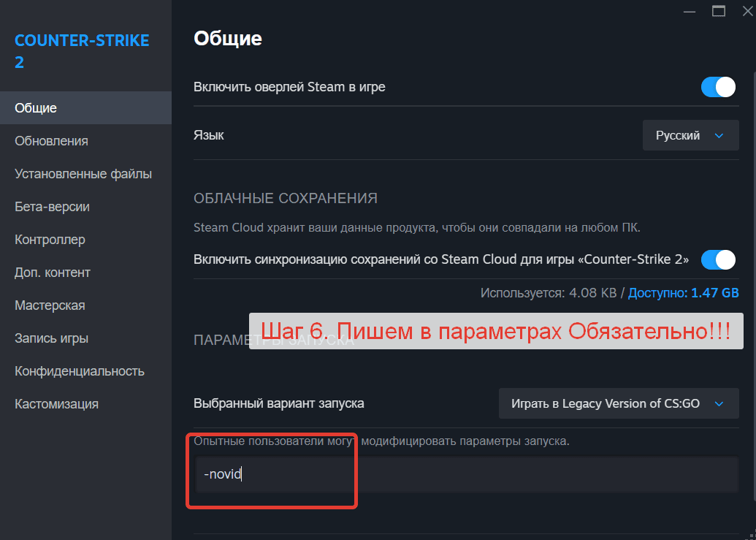
Task: Open the Мастерская section
Action: pos(50,305)
